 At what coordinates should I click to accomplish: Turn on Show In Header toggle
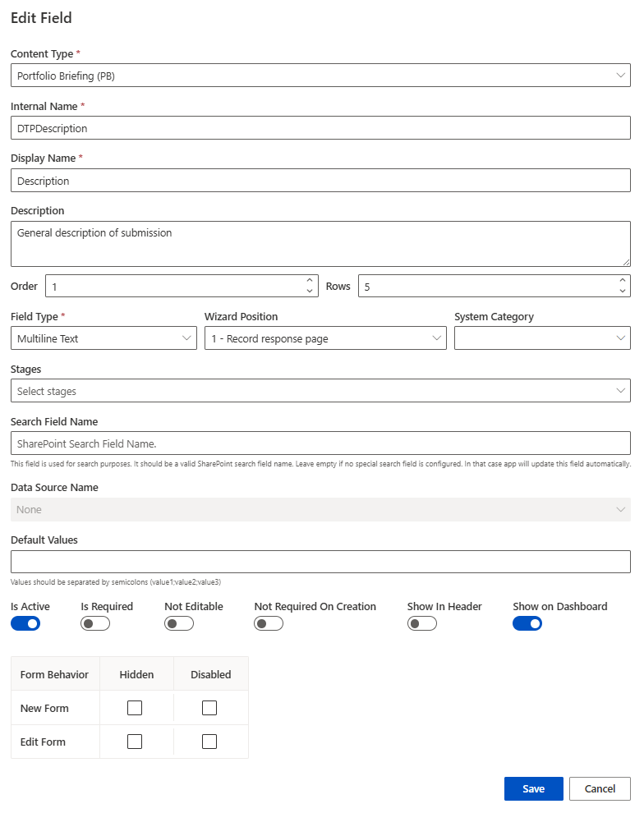(422, 623)
